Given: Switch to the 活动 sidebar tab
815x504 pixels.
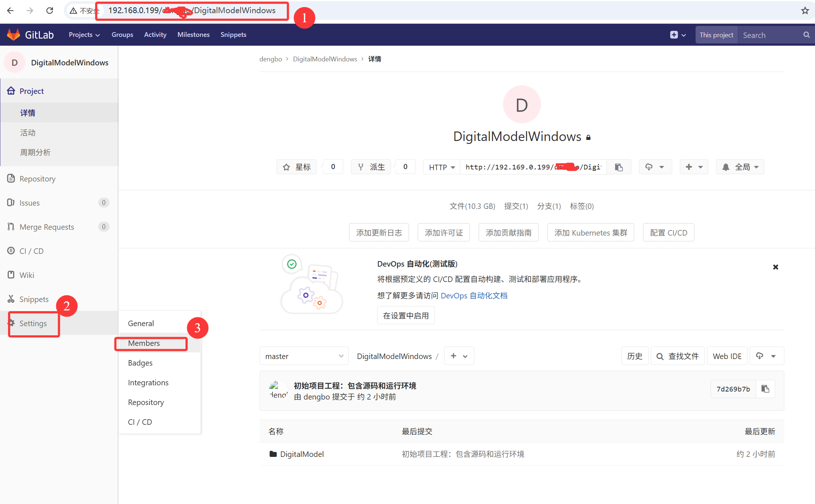Looking at the screenshot, I should (x=27, y=132).
